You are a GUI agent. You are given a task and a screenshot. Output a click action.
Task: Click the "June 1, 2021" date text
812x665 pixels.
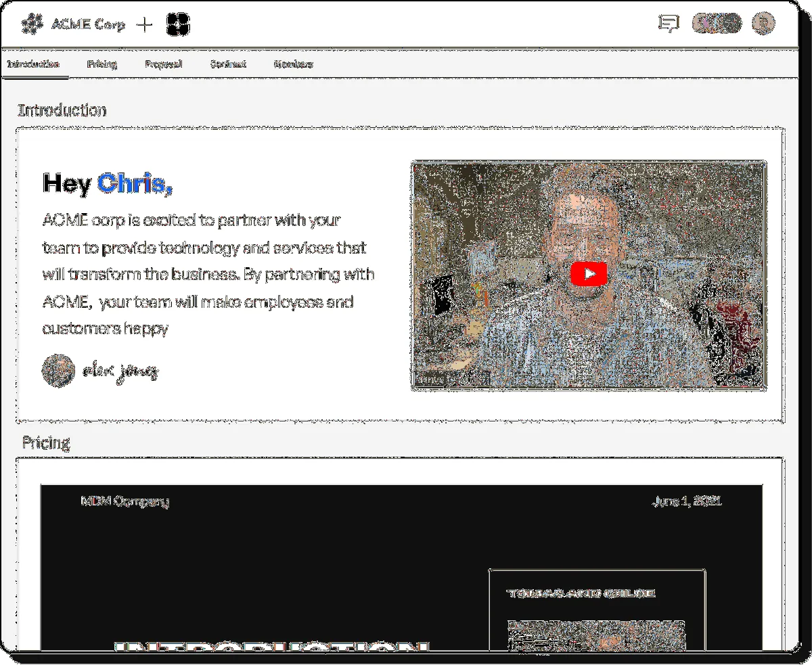687,501
